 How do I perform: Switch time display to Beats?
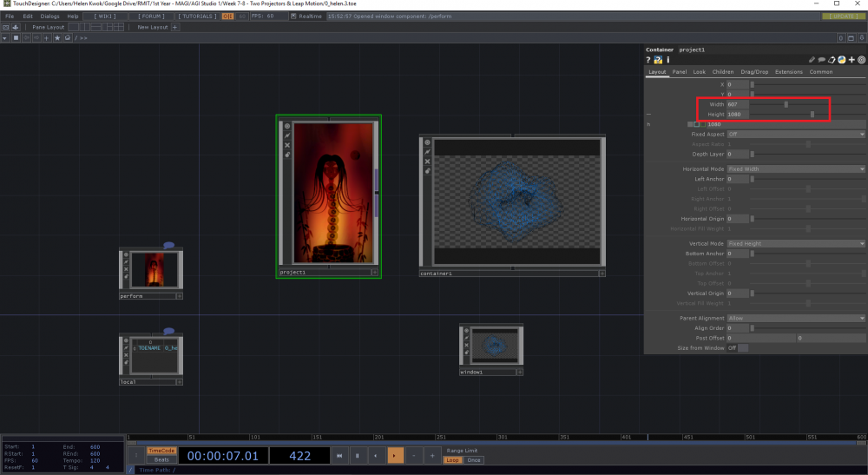(161, 459)
